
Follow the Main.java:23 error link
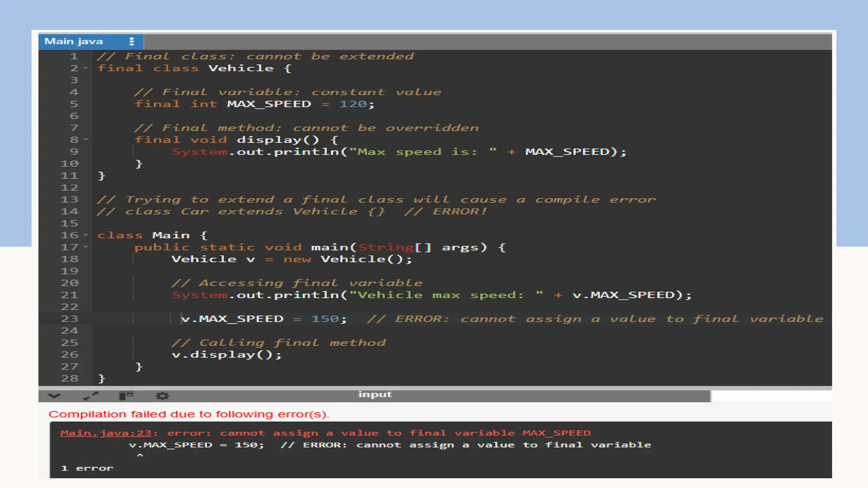[x=106, y=433]
